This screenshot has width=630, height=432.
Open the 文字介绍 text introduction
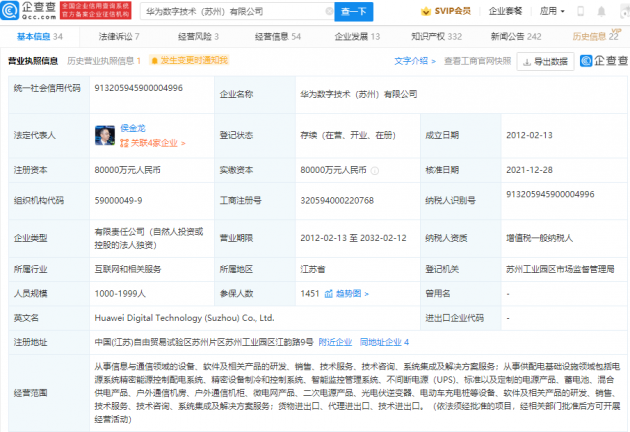tap(412, 61)
